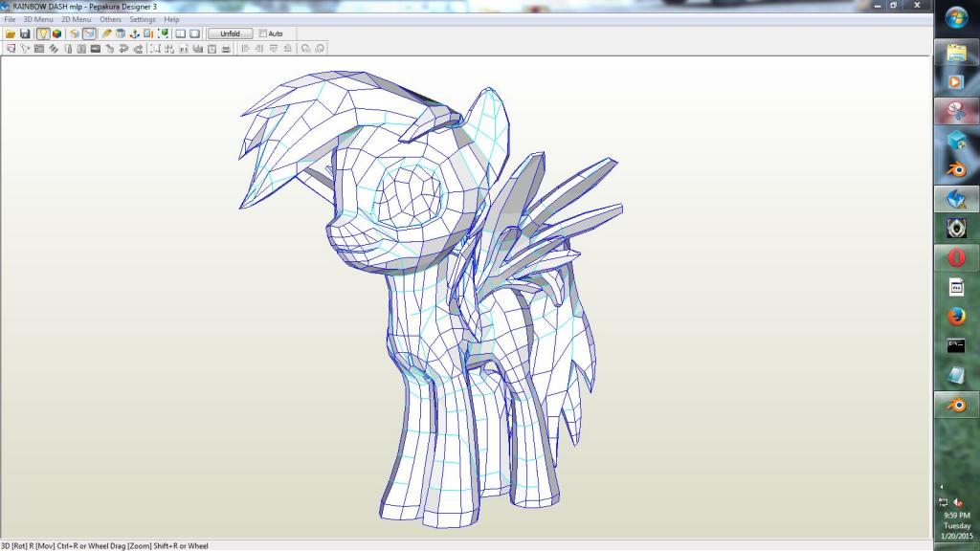
Task: Select the rotate parts tool beside the select tool
Action: pyautogui.click(x=25, y=48)
